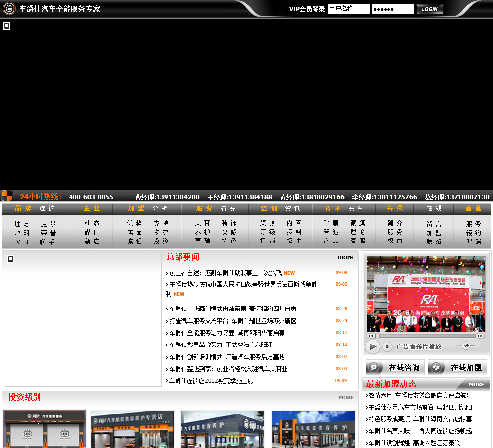Open 车爵仕立足汽车市场前沿 势起四川绵阳
The image size is (493, 448).
coord(420,408)
